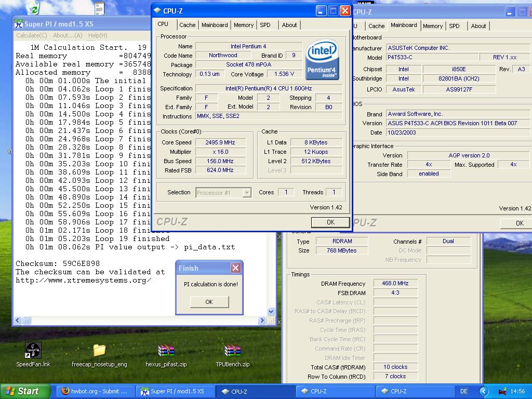Activate the first CPU-Z taskbar button
The height and width of the screenshot is (399, 532).
tap(255, 391)
